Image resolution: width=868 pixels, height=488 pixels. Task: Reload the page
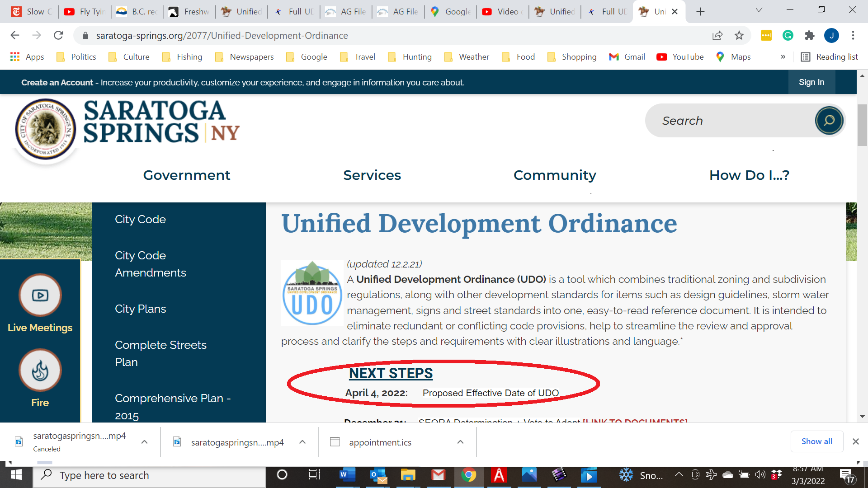point(58,35)
